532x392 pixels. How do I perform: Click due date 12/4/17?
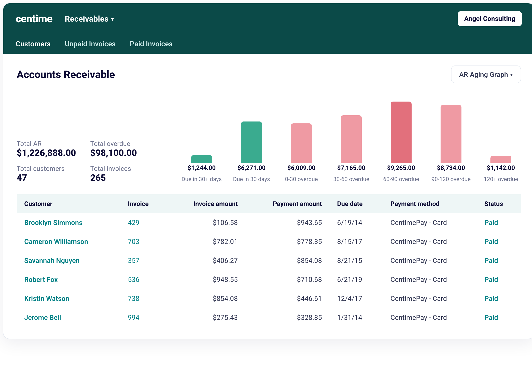(350, 299)
